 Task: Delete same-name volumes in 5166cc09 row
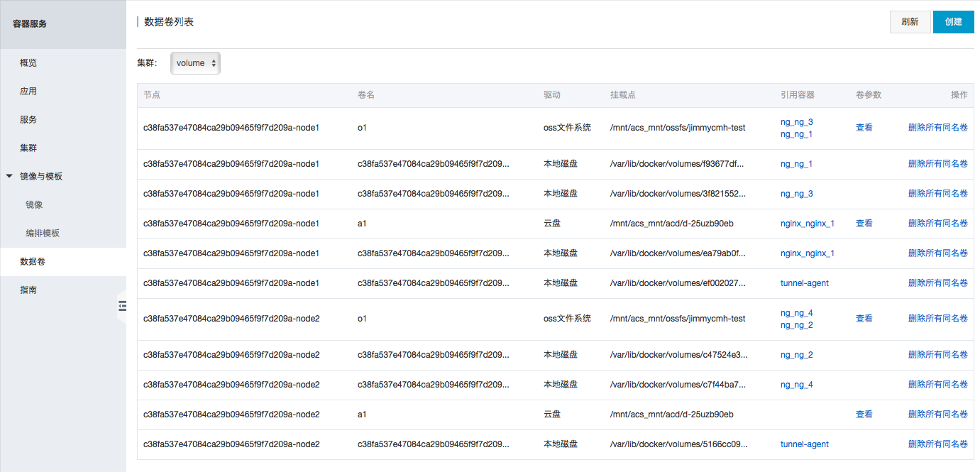(937, 444)
